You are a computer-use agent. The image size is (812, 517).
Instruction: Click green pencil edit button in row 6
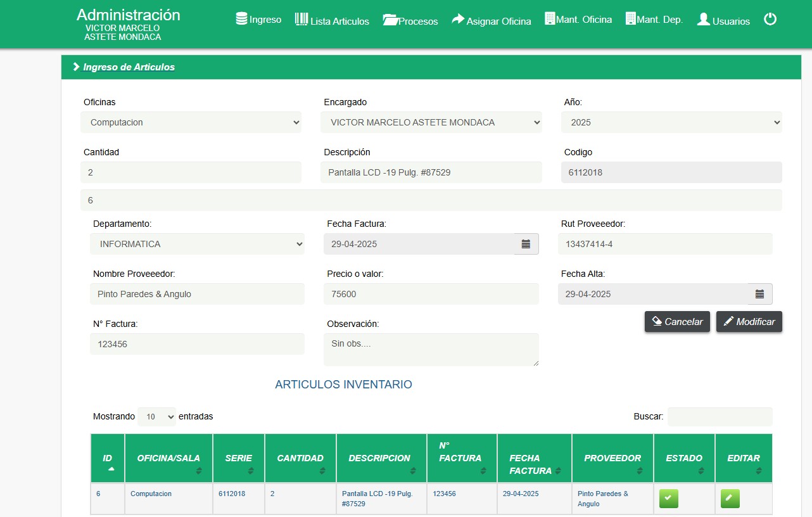coord(730,499)
